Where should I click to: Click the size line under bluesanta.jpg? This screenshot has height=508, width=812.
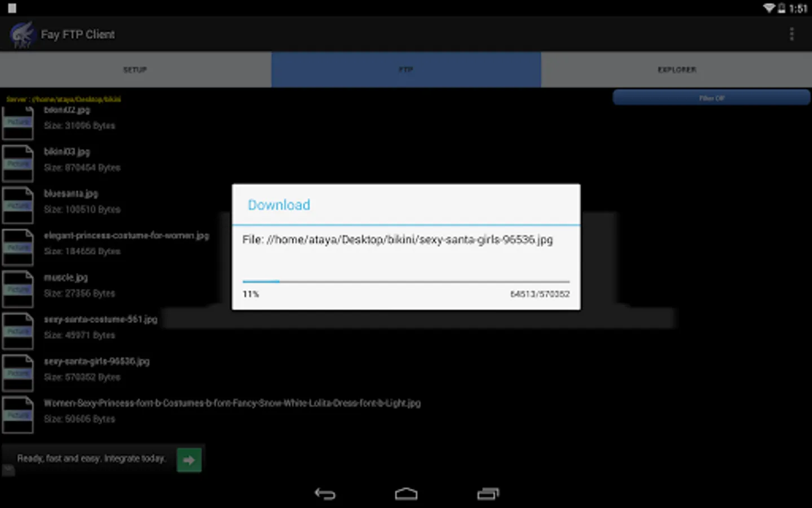coord(82,209)
